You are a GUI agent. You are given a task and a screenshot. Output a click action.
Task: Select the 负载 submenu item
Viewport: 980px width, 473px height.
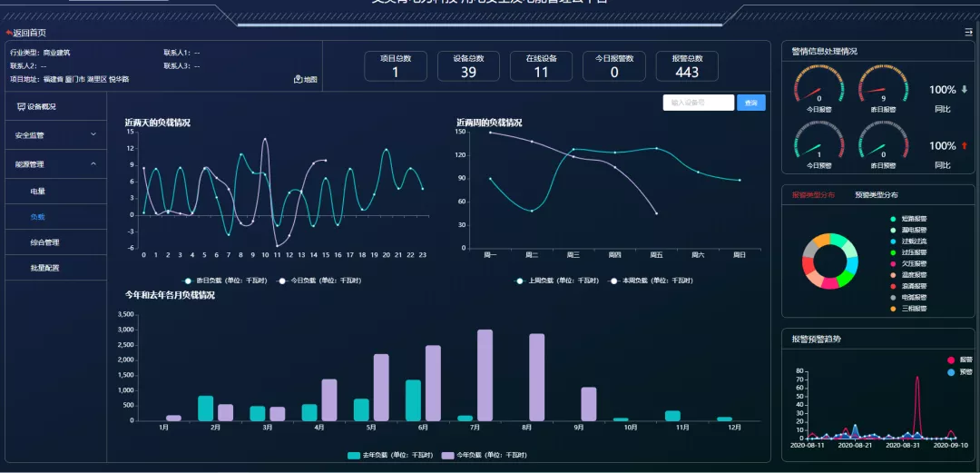click(x=37, y=217)
